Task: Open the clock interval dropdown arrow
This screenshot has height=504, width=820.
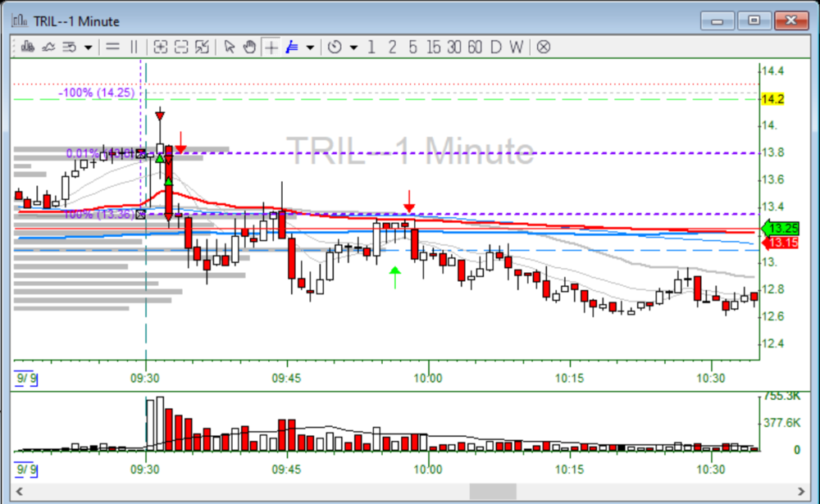Action: coord(353,48)
